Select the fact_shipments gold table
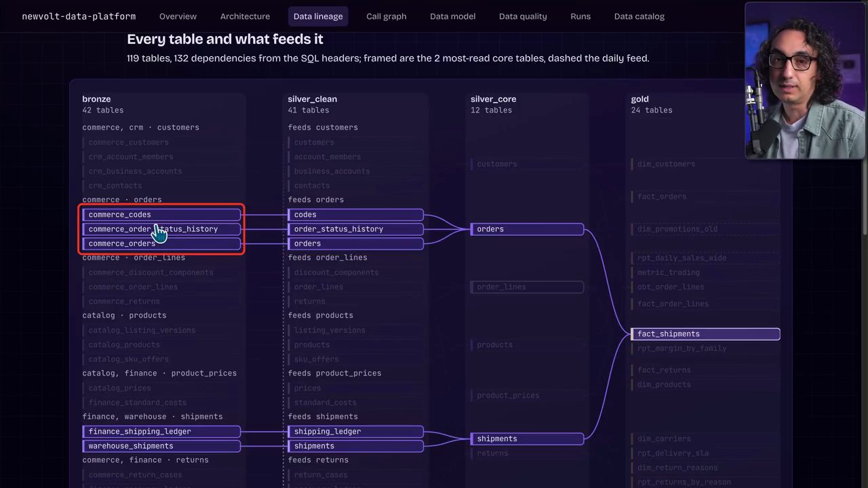868x488 pixels. (706, 334)
